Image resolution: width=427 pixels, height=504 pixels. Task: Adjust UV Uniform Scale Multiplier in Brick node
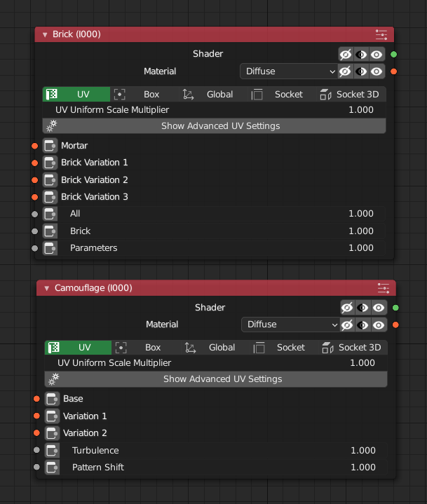click(x=214, y=110)
